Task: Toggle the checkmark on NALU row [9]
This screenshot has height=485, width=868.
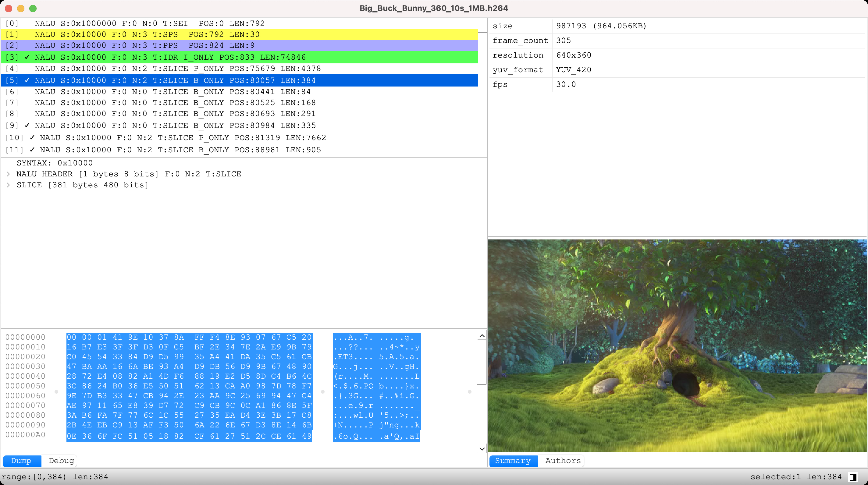Action: point(27,125)
